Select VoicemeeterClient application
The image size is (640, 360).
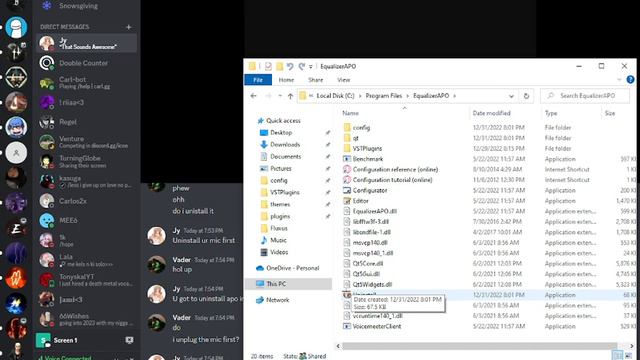point(377,327)
